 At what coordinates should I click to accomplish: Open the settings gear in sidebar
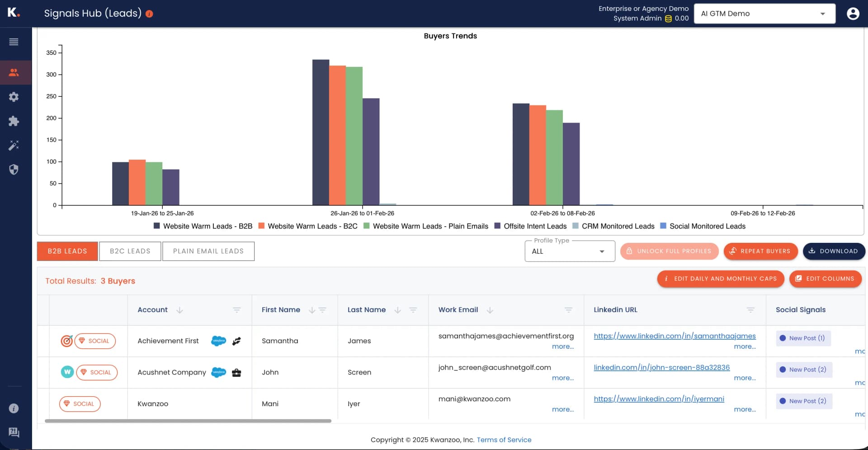click(x=14, y=97)
